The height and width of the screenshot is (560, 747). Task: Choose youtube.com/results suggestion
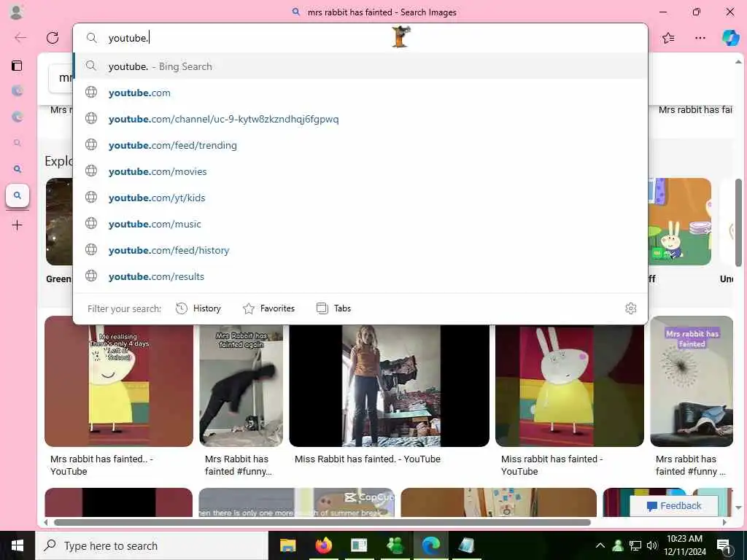[360, 276]
